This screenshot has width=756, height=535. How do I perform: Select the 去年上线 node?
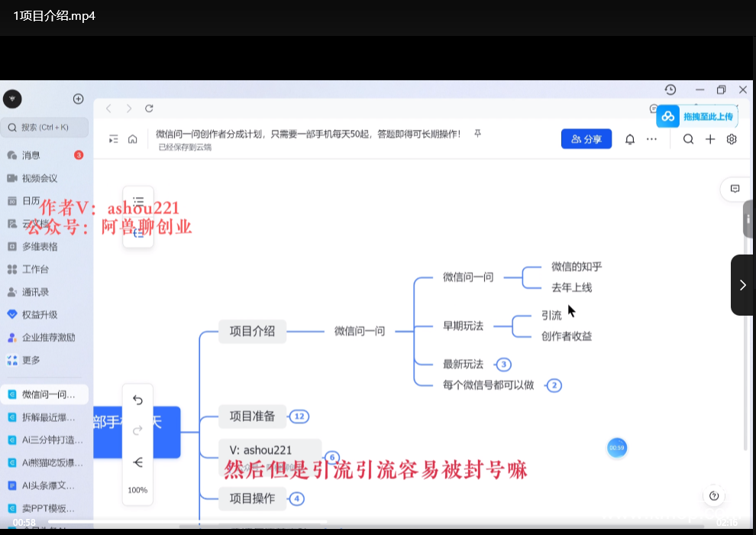571,287
